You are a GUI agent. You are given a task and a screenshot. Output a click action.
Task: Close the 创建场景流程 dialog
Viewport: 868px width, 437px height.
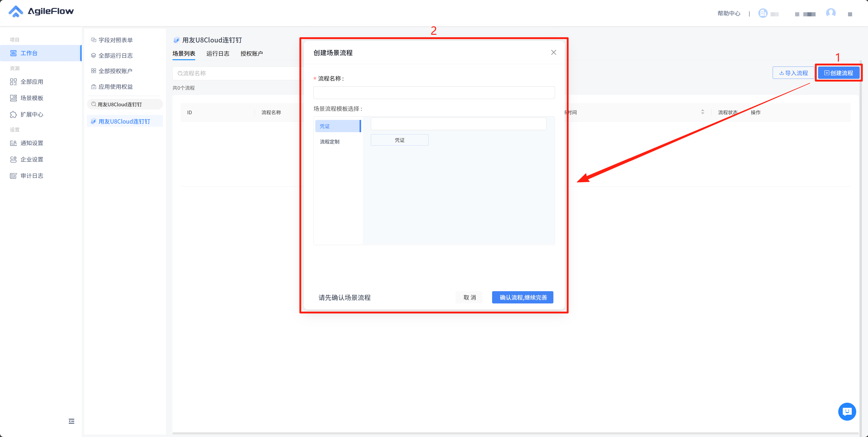pyautogui.click(x=554, y=52)
